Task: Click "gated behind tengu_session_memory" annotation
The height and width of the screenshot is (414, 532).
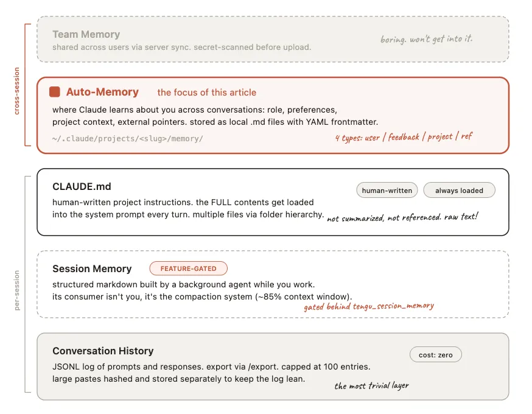Action: pos(369,306)
